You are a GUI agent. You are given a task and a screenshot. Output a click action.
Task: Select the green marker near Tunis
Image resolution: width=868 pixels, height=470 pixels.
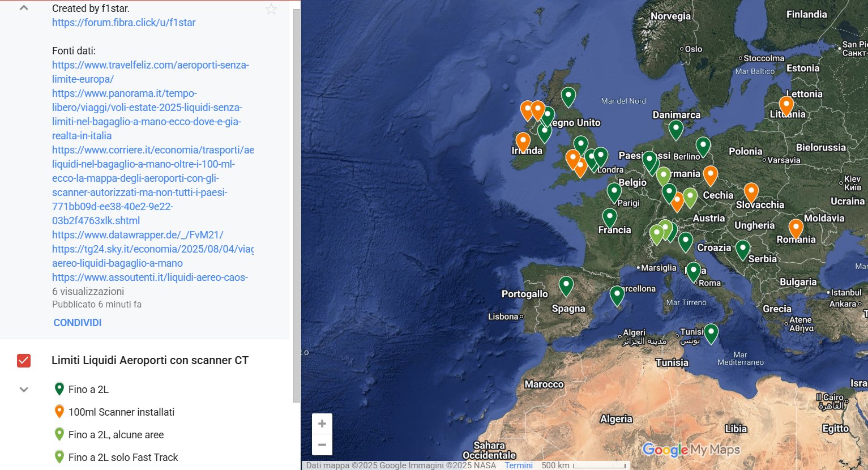(x=711, y=332)
